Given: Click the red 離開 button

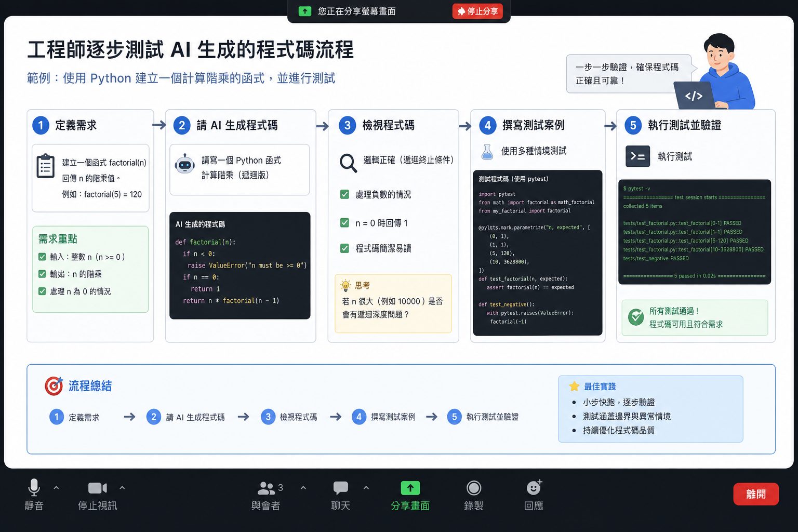Looking at the screenshot, I should pos(756,494).
